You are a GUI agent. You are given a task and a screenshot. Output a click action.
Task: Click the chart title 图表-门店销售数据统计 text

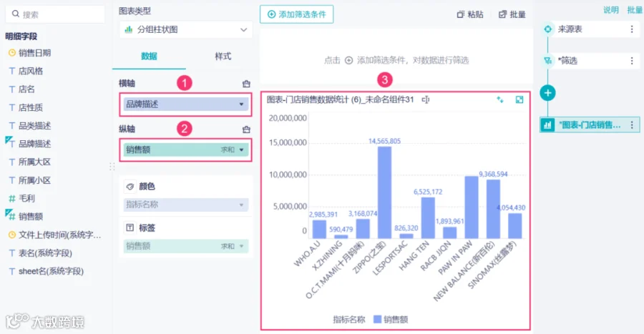(340, 99)
